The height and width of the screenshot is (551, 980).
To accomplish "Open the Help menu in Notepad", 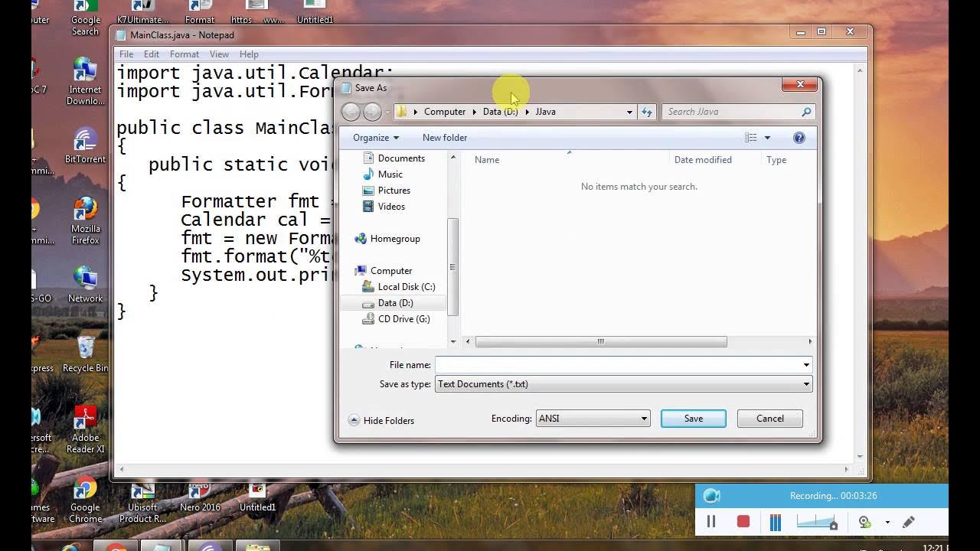I will 249,54.
